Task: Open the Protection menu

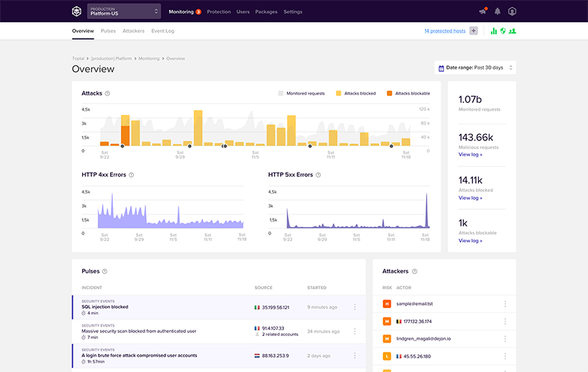Action: point(219,12)
